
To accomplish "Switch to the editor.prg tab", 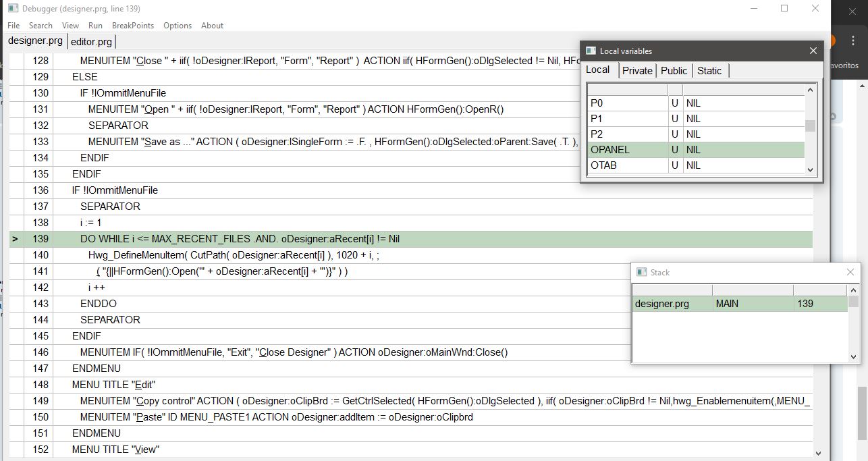I will click(x=91, y=42).
